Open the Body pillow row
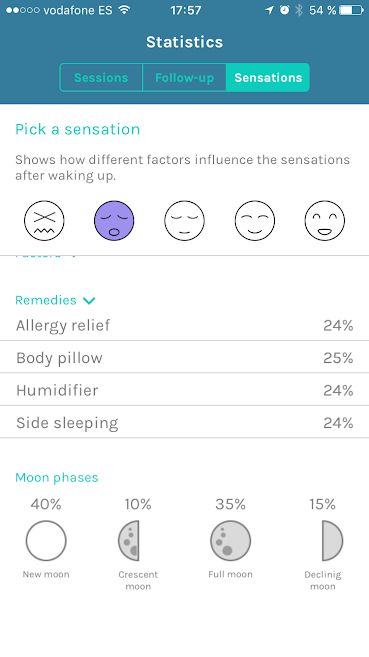This screenshot has width=369, height=657. pyautogui.click(x=184, y=357)
